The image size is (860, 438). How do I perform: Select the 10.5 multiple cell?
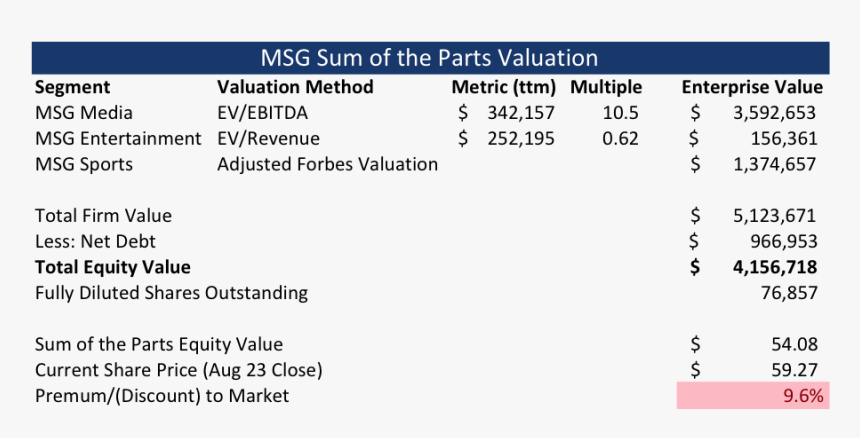pos(620,113)
